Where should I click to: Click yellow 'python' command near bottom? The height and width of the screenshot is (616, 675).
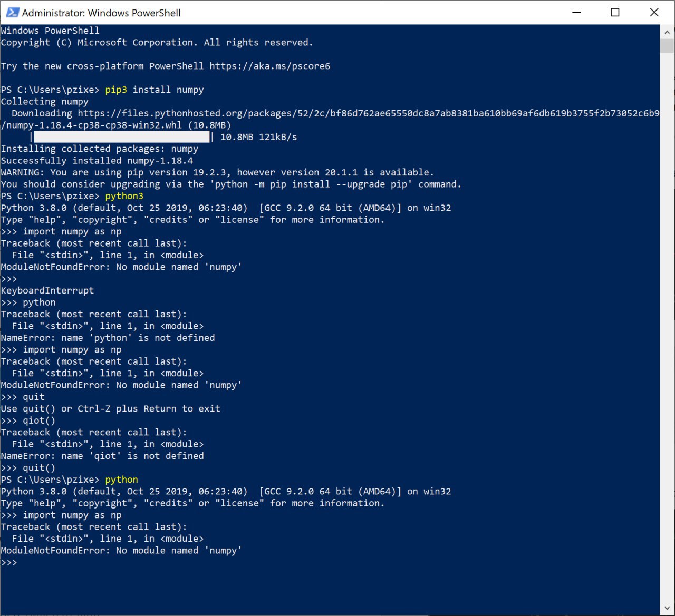coord(121,480)
